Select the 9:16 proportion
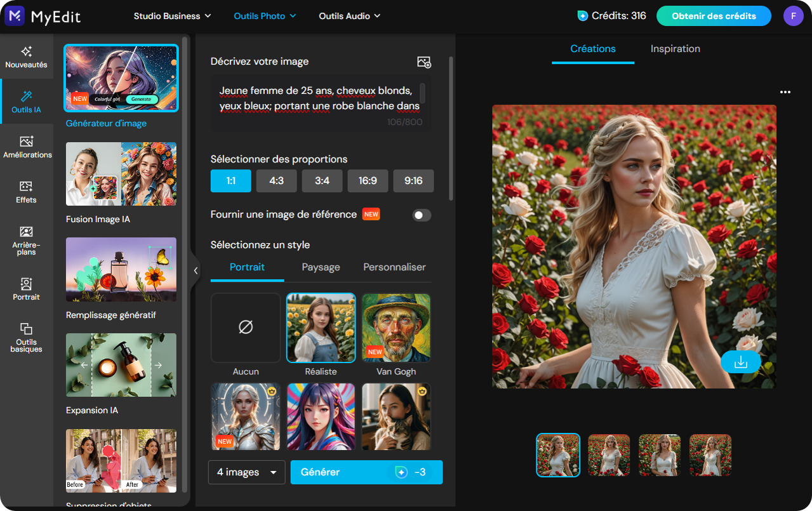This screenshot has width=812, height=511. coord(413,181)
